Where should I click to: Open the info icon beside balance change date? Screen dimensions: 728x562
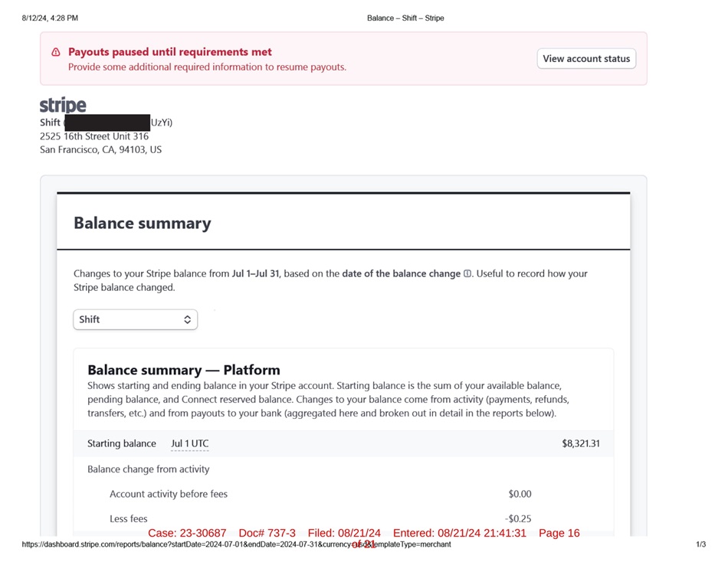point(467,274)
